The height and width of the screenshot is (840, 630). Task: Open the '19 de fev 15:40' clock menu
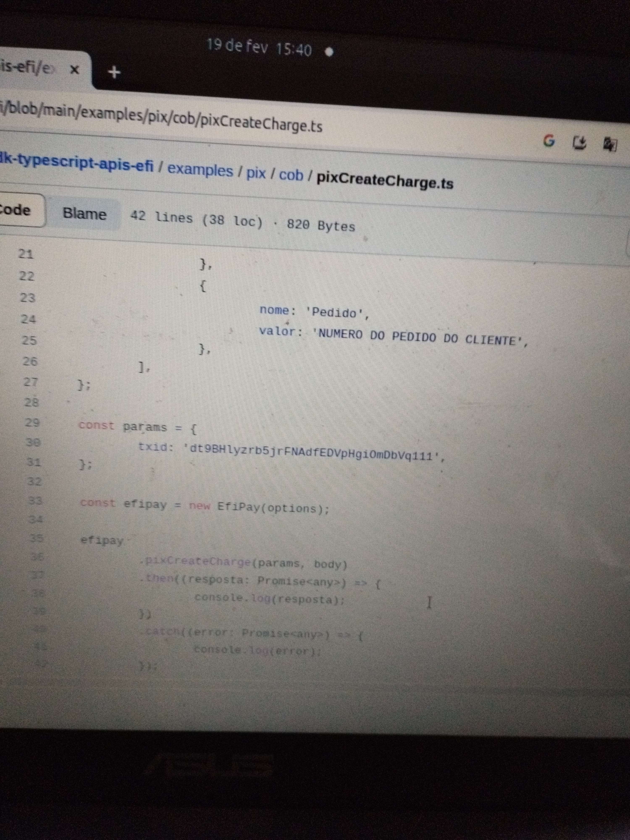(259, 47)
